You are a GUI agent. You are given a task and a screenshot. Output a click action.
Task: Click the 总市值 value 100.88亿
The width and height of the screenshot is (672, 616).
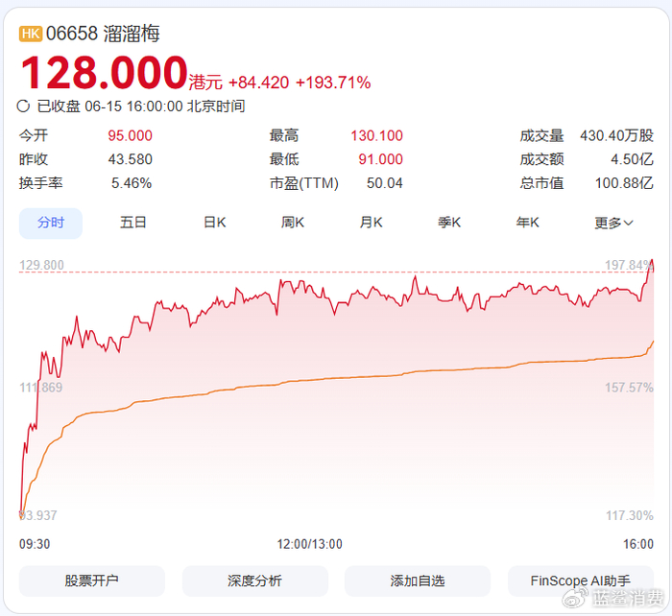click(624, 183)
